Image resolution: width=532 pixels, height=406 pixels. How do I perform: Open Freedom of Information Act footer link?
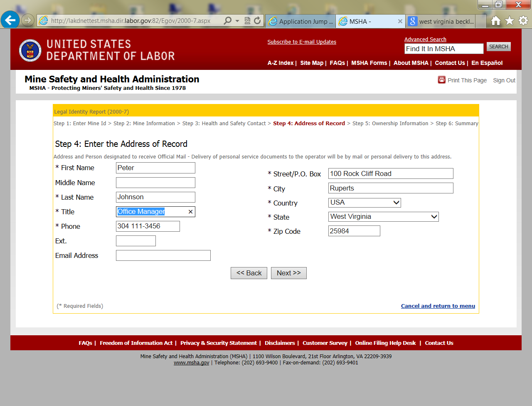(136, 343)
